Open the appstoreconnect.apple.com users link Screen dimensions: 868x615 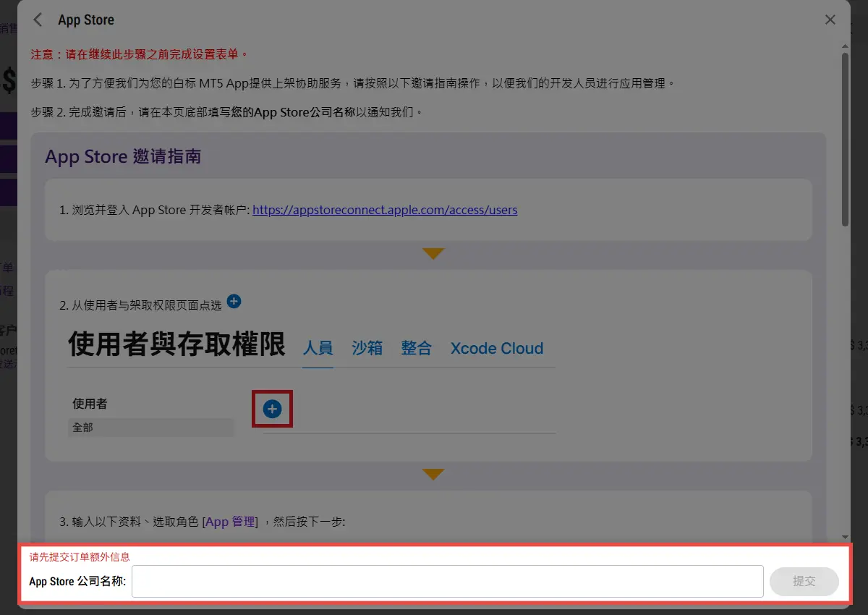385,210
